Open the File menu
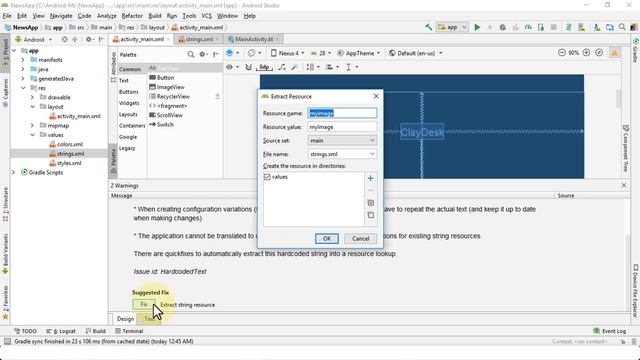Viewport: 640px width, 360px height. coord(7,16)
